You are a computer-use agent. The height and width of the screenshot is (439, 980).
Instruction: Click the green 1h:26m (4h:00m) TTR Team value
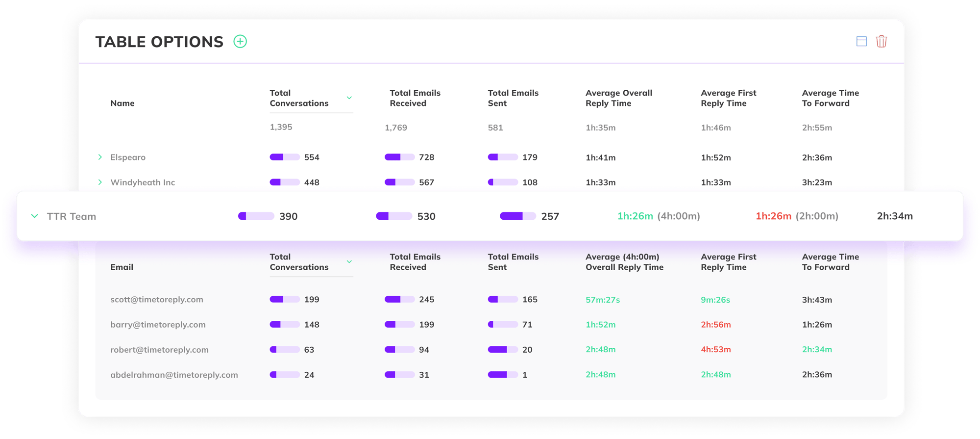click(x=659, y=216)
